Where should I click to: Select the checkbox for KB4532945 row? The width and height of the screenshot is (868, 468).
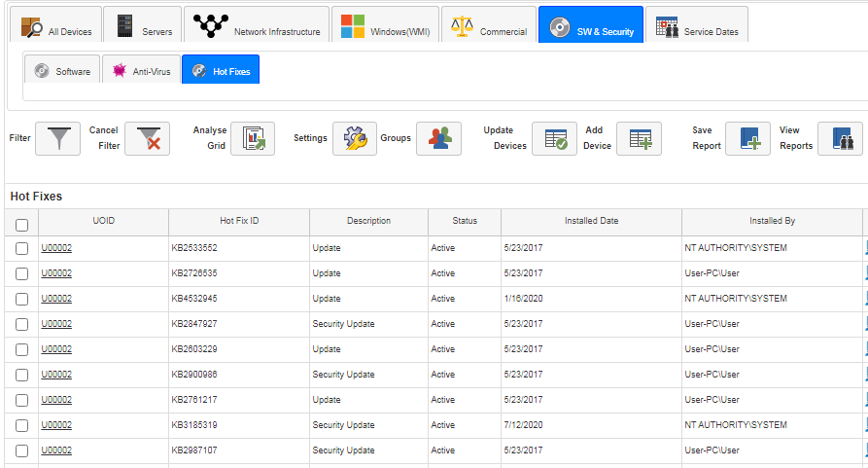coord(21,299)
